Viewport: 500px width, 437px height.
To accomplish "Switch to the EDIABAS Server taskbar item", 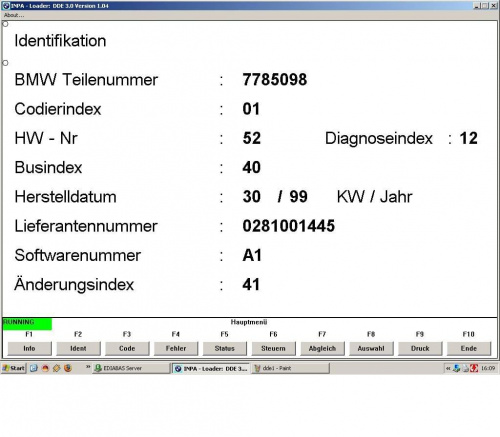I will (131, 368).
